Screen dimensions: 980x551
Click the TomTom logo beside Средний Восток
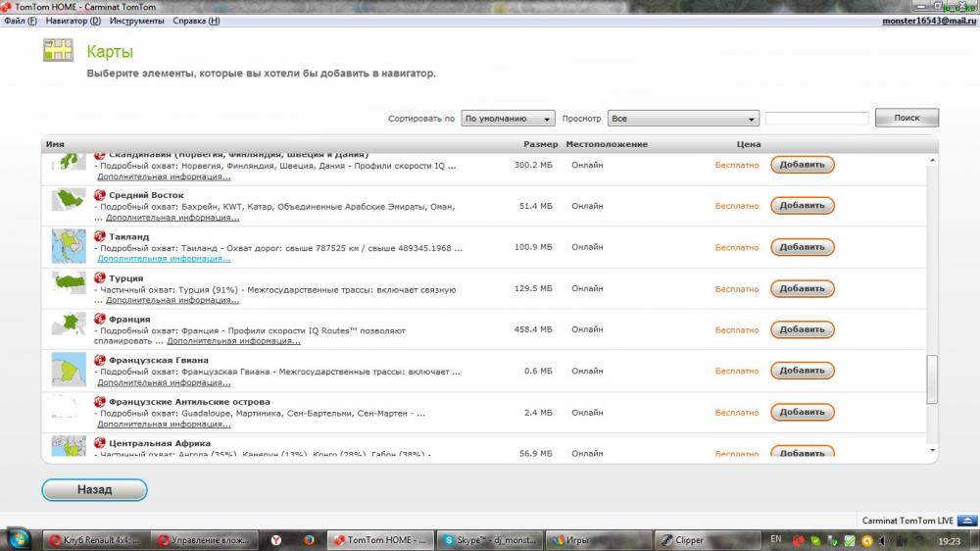(99, 195)
